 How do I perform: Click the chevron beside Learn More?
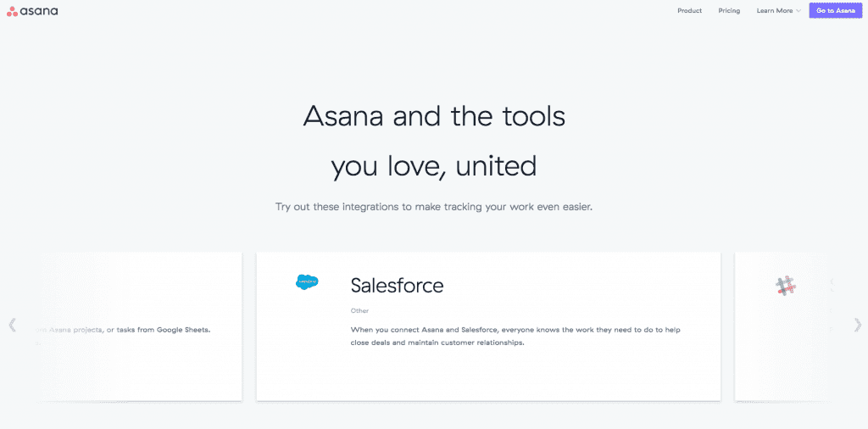point(798,11)
